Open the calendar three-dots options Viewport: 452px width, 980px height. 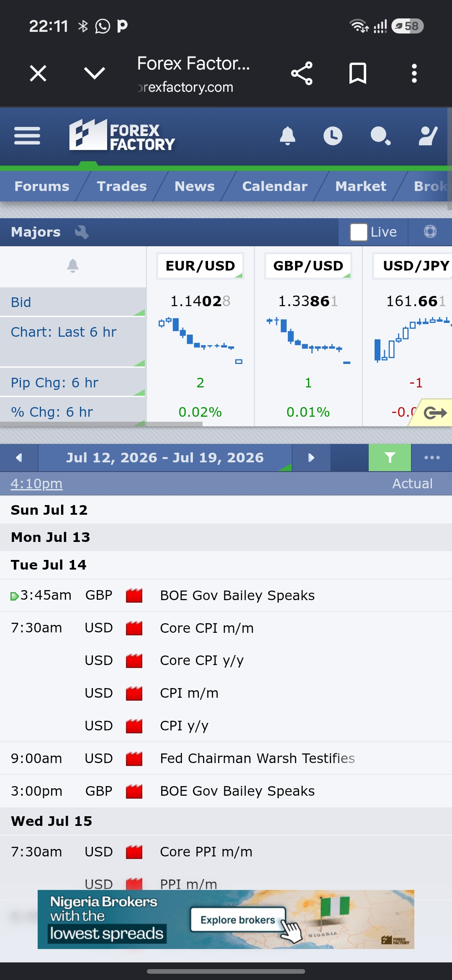click(x=432, y=457)
